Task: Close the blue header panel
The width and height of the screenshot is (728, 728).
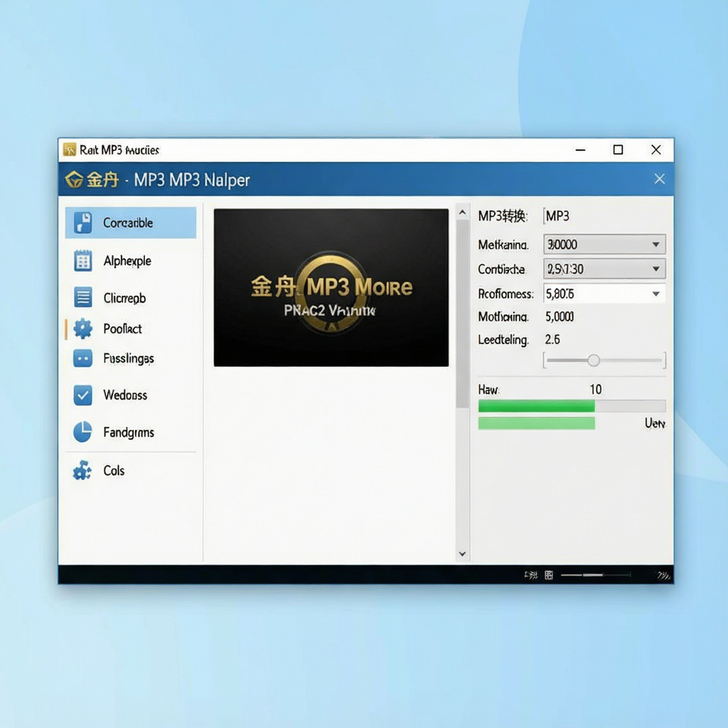Action: (x=659, y=178)
